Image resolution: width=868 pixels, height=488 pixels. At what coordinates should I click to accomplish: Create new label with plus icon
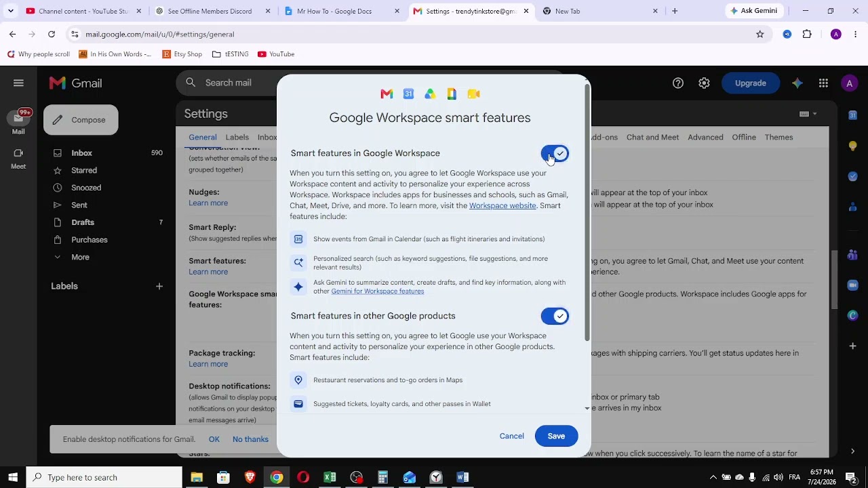coord(159,286)
